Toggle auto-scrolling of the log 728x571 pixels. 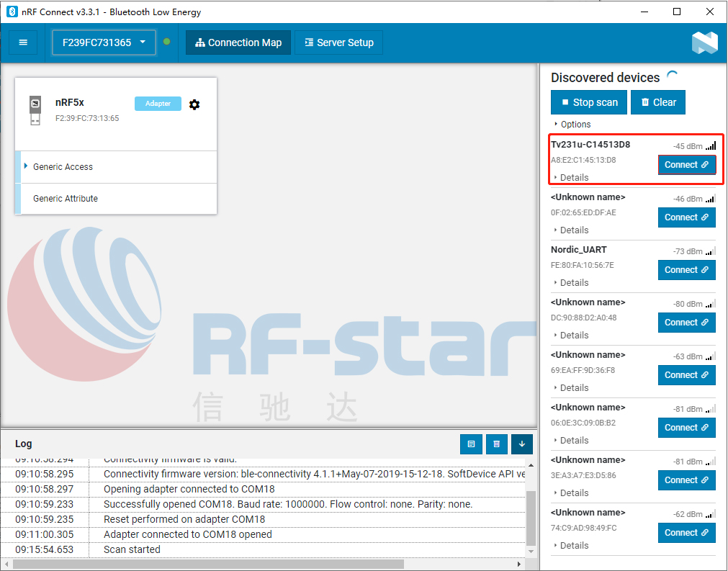521,444
